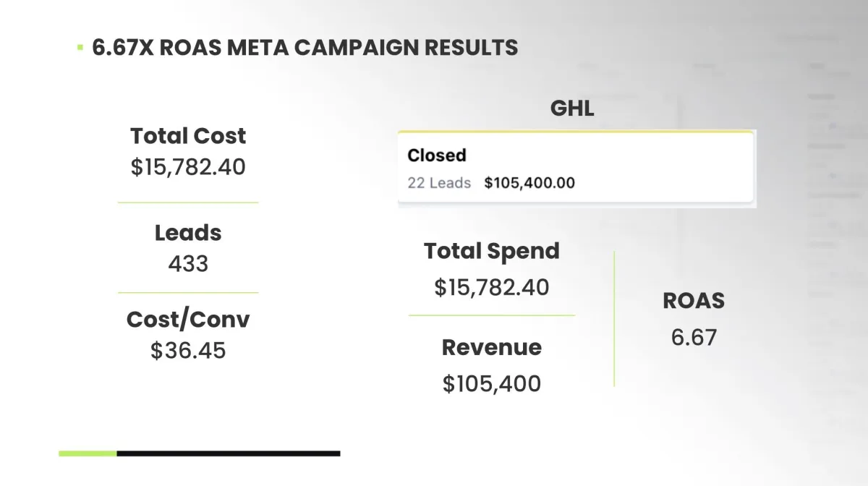Click the green segment of the bottom progress bar
Viewport: 868px width, 486px height.
88,453
